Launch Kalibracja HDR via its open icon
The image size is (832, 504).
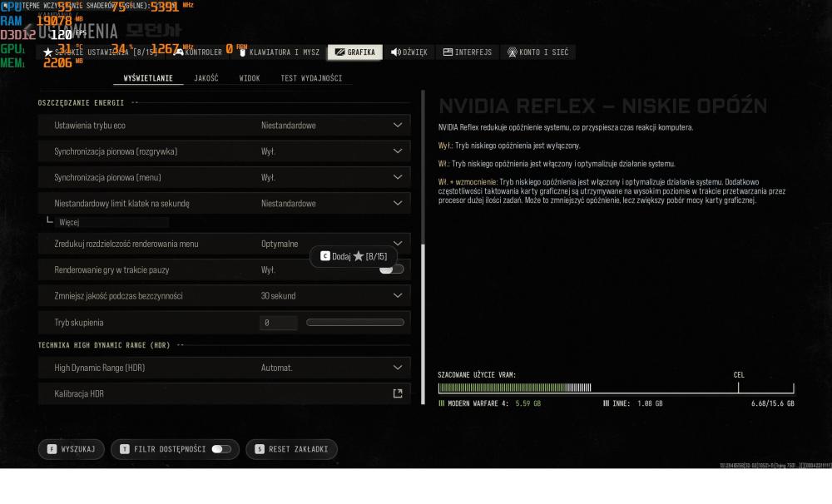[x=398, y=393]
